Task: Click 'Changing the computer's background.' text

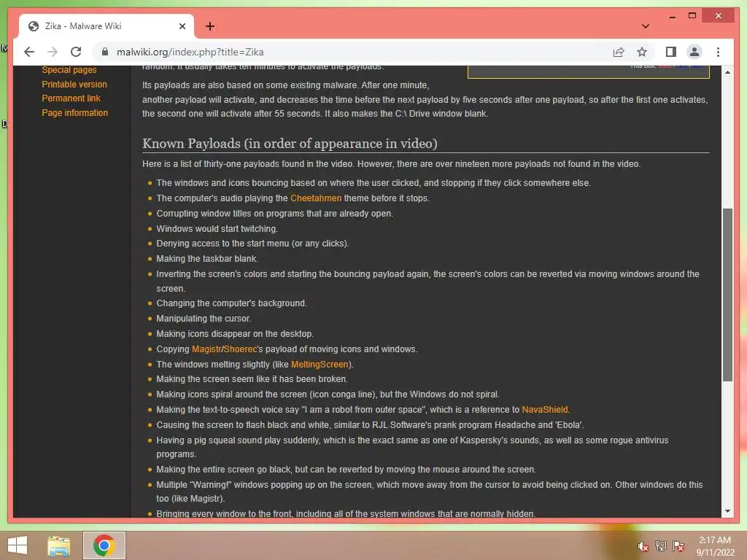Action: tap(231, 303)
